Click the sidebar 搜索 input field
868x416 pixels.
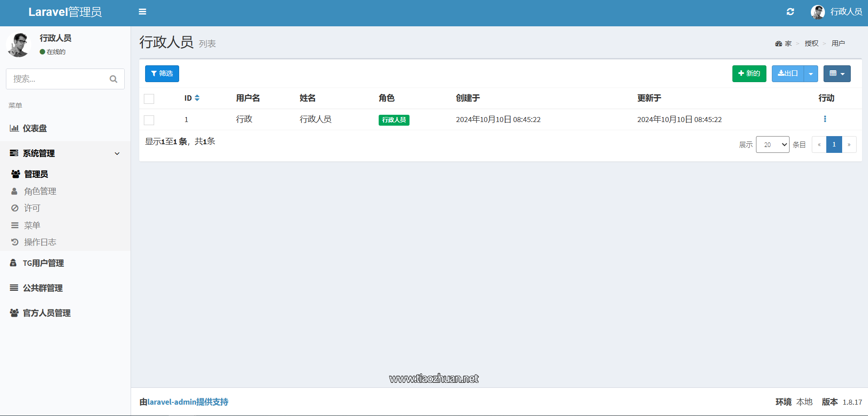pyautogui.click(x=54, y=78)
